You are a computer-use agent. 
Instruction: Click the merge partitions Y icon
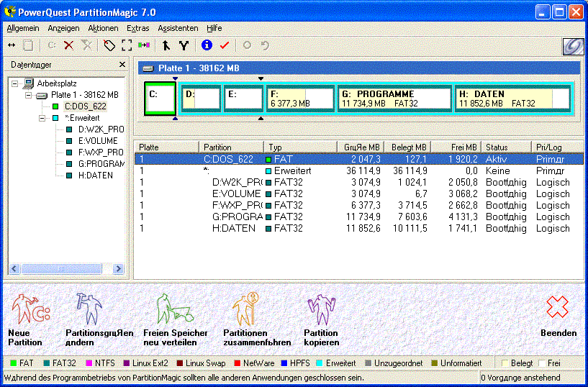184,45
